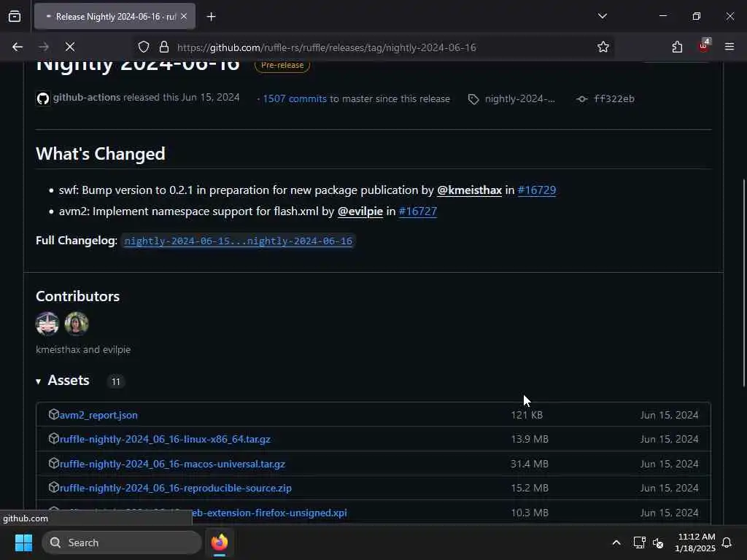Click the package icon beside macos-universal.tar.gz

click(53, 463)
